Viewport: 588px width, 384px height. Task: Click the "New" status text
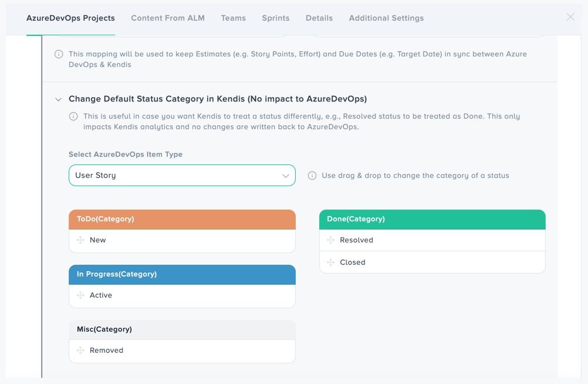[x=97, y=240]
